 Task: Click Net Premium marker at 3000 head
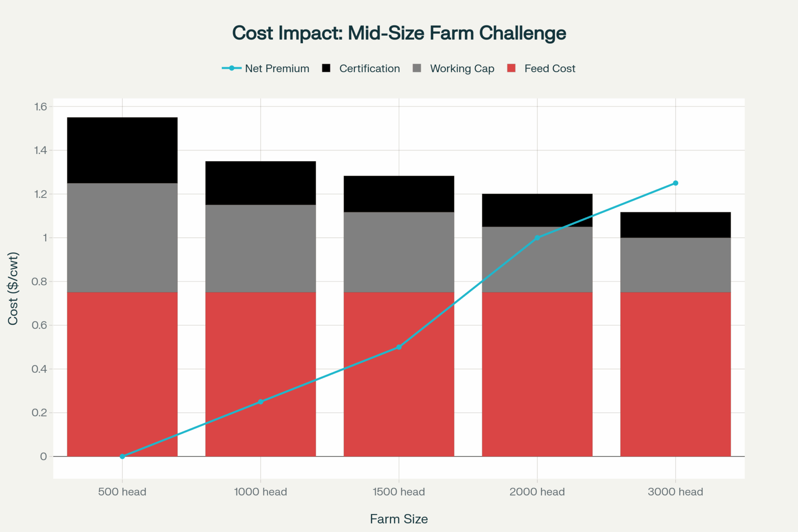coord(676,183)
